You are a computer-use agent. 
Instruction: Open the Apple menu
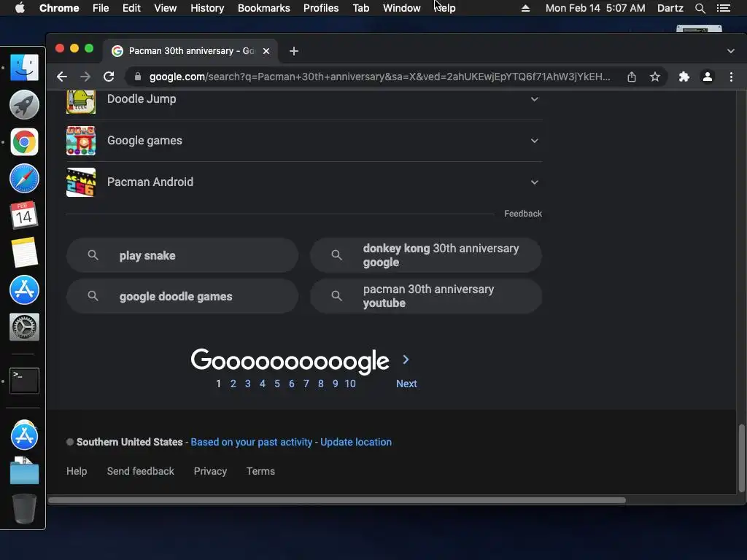point(20,8)
